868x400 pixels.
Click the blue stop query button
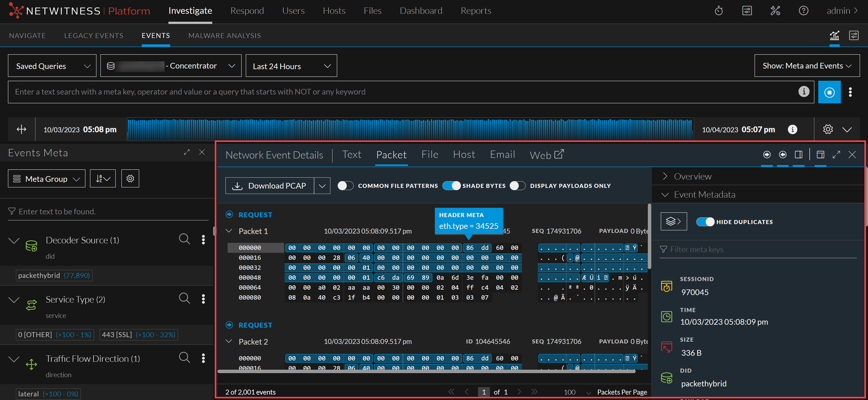[829, 92]
